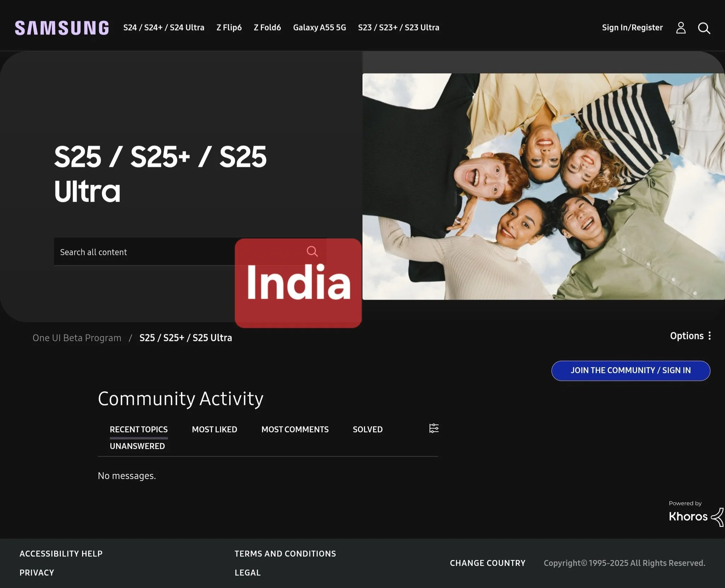Switch to the Most Liked tab
Viewport: 725px width, 588px height.
[215, 429]
